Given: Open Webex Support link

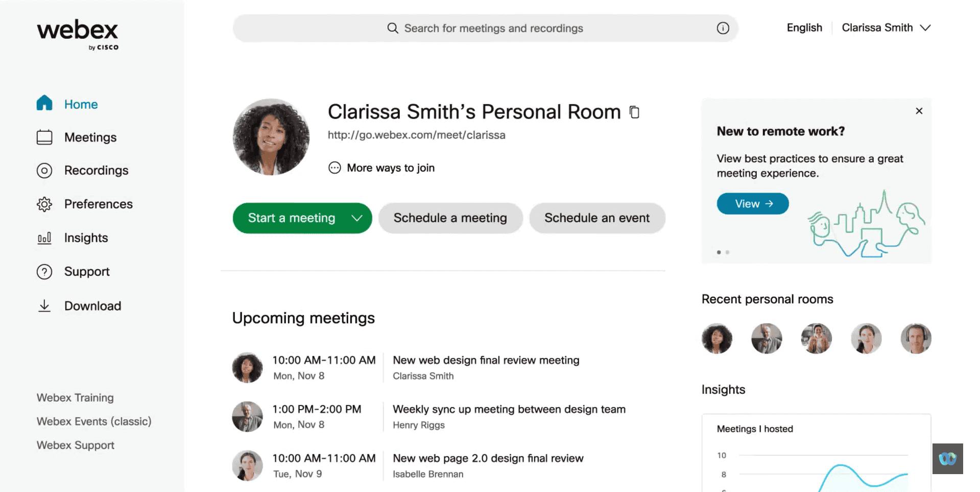Looking at the screenshot, I should [75, 445].
